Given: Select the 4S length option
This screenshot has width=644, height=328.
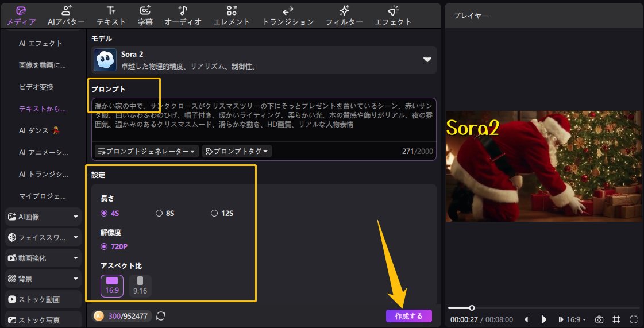Looking at the screenshot, I should (110, 214).
